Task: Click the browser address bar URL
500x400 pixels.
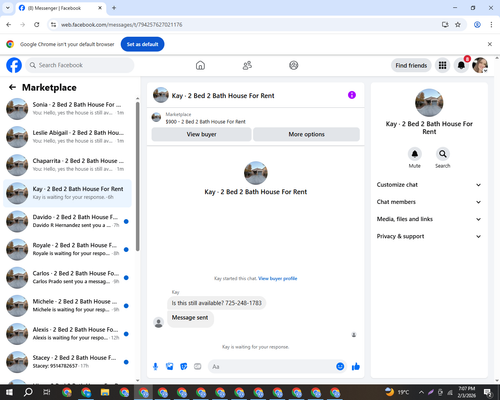Action: point(121,25)
